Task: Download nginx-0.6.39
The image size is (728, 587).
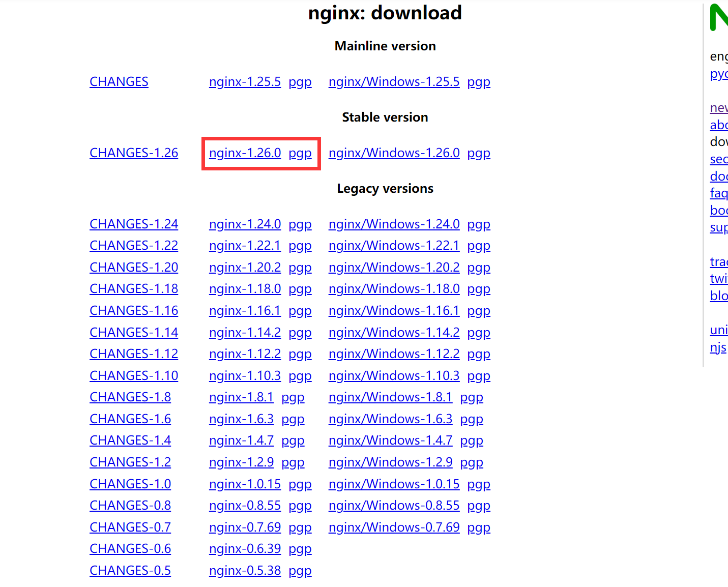Action: (x=245, y=549)
